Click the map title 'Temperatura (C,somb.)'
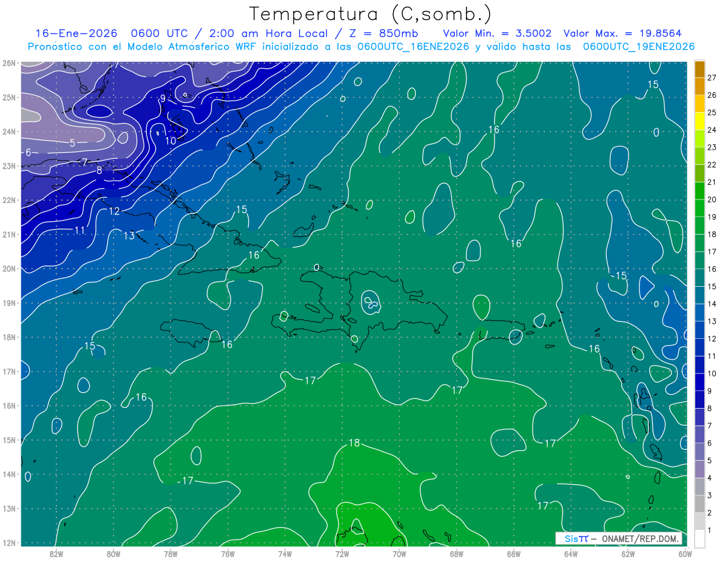This screenshot has height=562, width=728. 371,15
